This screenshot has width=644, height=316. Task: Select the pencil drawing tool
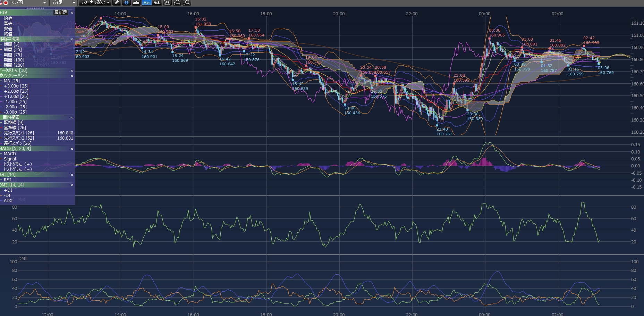click(117, 3)
